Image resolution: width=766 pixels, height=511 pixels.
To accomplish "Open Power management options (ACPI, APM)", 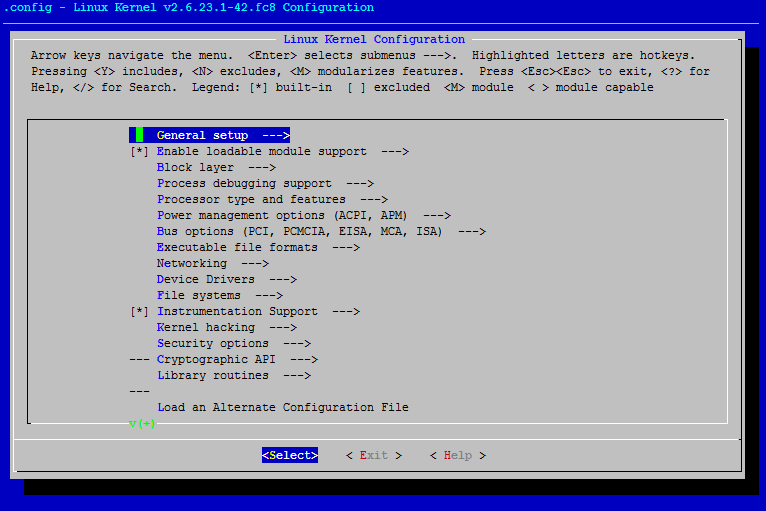I will [304, 215].
